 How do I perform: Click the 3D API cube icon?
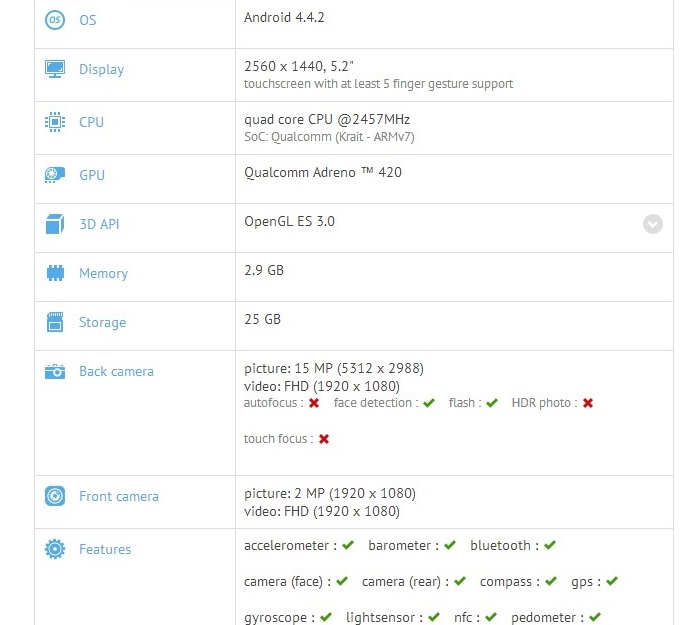coord(55,224)
